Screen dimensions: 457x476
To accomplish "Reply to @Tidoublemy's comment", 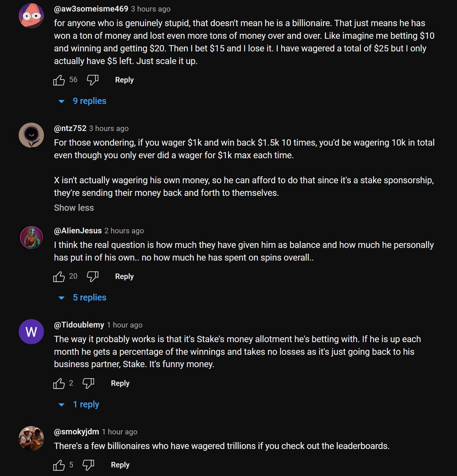I will point(120,383).
